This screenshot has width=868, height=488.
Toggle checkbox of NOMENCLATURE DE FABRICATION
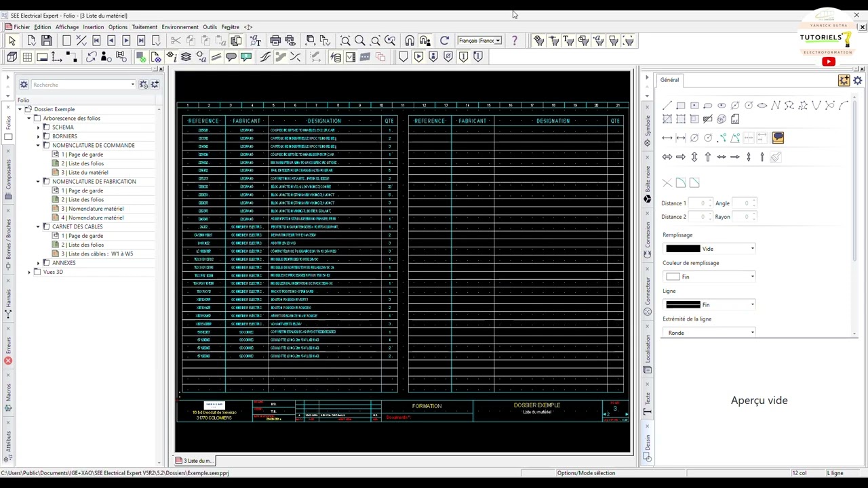point(47,182)
